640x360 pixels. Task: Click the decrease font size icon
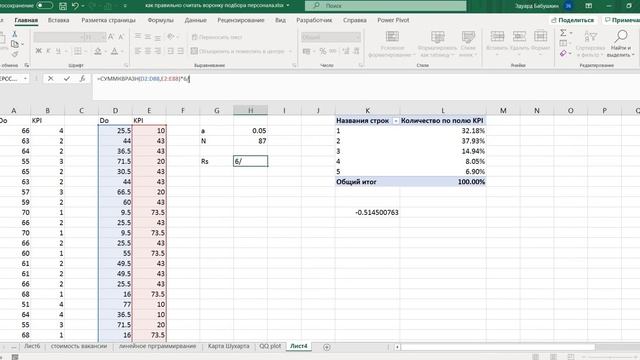tap(121, 37)
